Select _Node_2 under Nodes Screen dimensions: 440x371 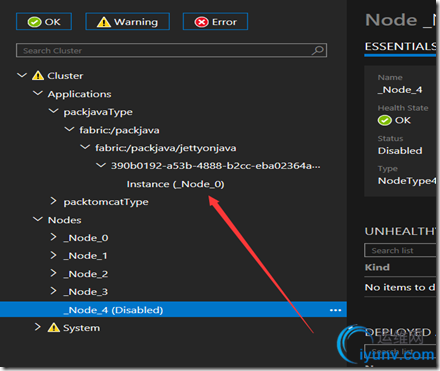point(86,274)
